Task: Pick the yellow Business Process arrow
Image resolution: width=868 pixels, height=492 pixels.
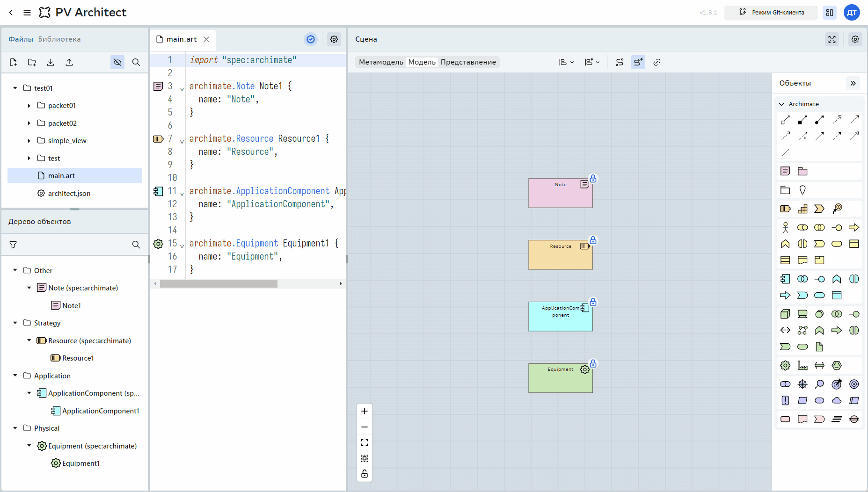Action: 854,227
